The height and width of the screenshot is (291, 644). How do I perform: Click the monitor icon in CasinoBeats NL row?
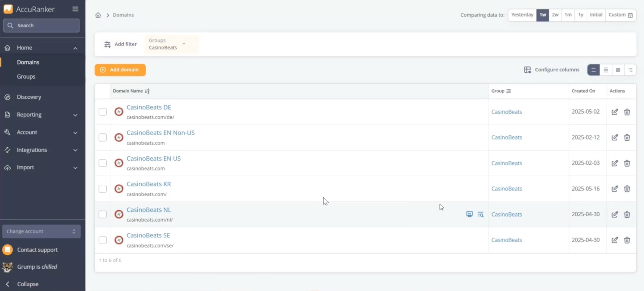pyautogui.click(x=469, y=214)
